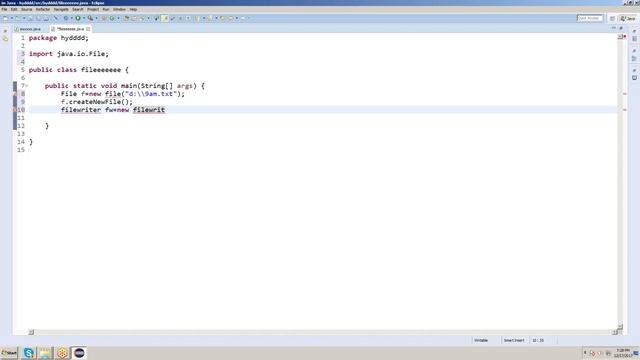640x360 pixels.
Task: Open the Navigate menu
Action: (x=61, y=9)
